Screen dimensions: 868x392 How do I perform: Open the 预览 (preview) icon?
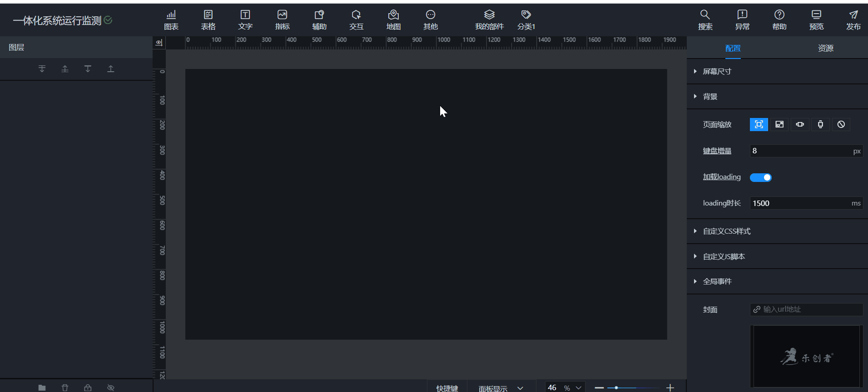tap(816, 20)
